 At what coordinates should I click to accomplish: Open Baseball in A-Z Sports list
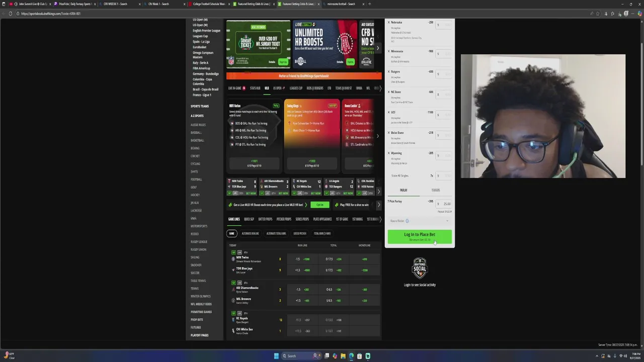[196, 133]
